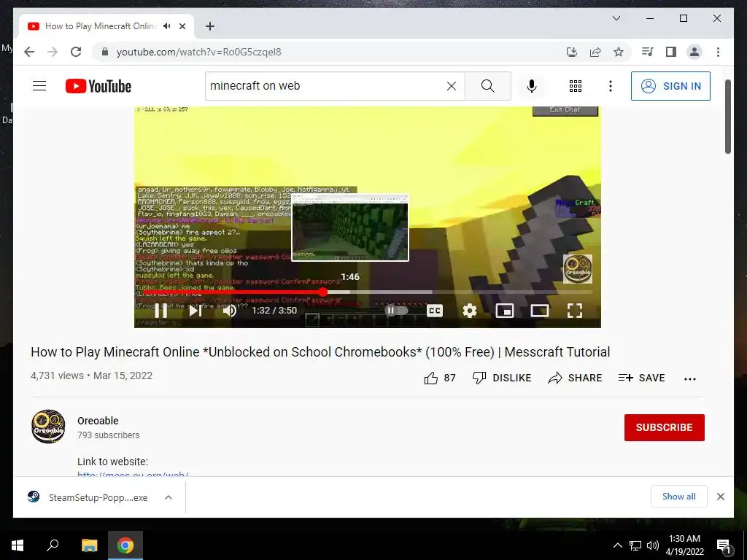Open Chrome media controls icon
The image size is (747, 560).
pyautogui.click(x=648, y=52)
